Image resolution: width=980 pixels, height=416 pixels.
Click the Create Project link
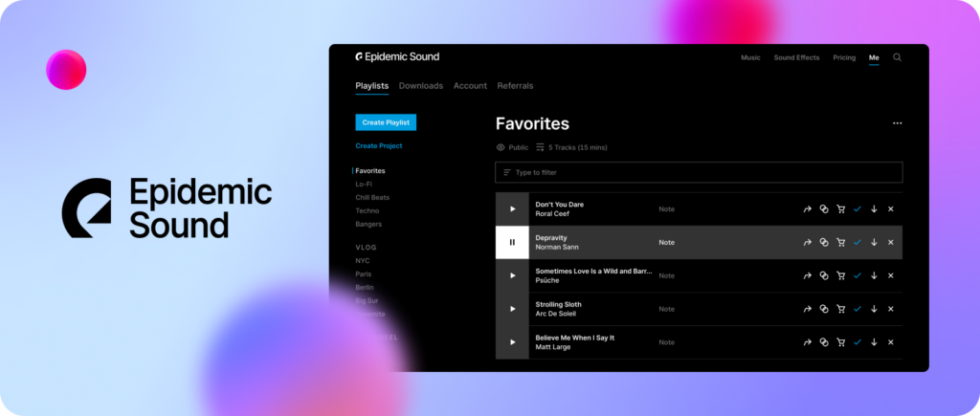[379, 146]
